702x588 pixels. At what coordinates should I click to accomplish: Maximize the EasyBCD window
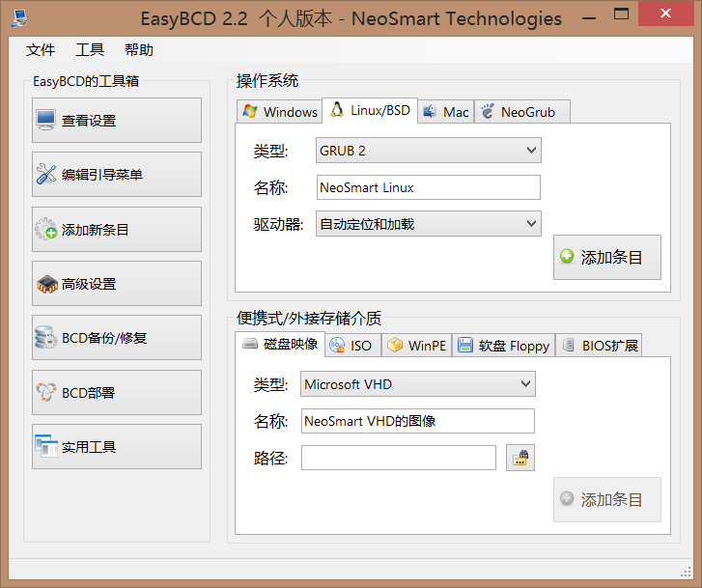coord(621,14)
